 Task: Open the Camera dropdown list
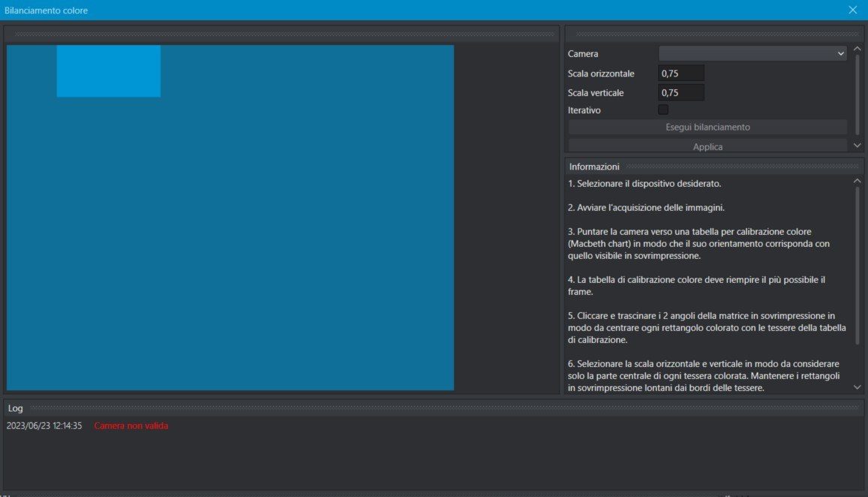(752, 54)
